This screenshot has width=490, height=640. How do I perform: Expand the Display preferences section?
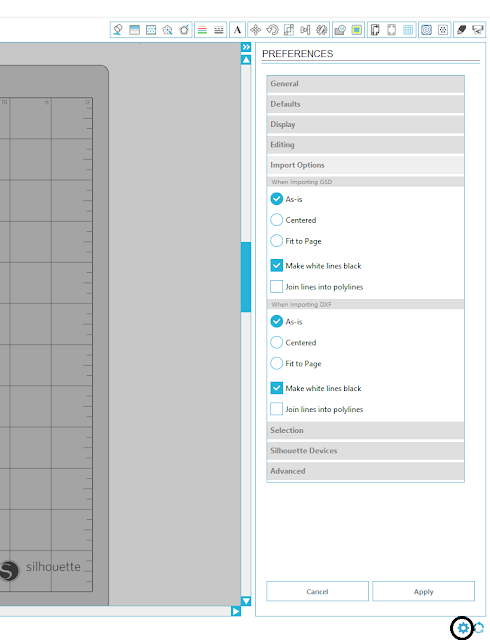coord(365,124)
